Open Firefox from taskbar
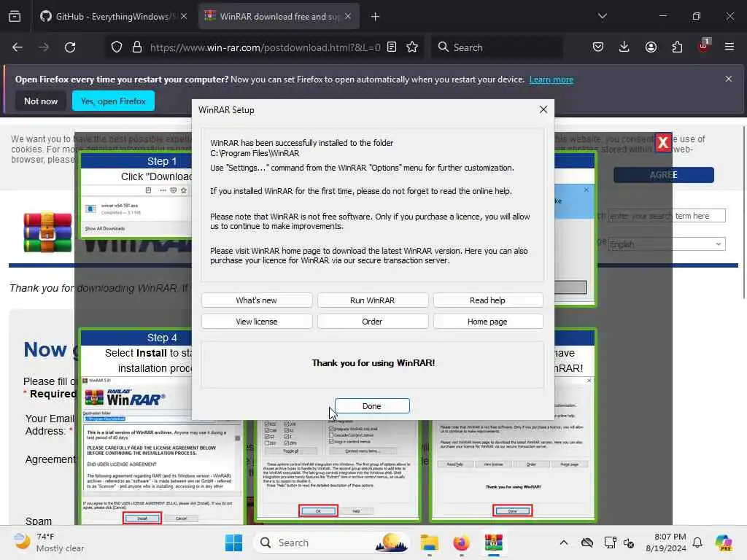This screenshot has height=560, width=747. coord(461,542)
